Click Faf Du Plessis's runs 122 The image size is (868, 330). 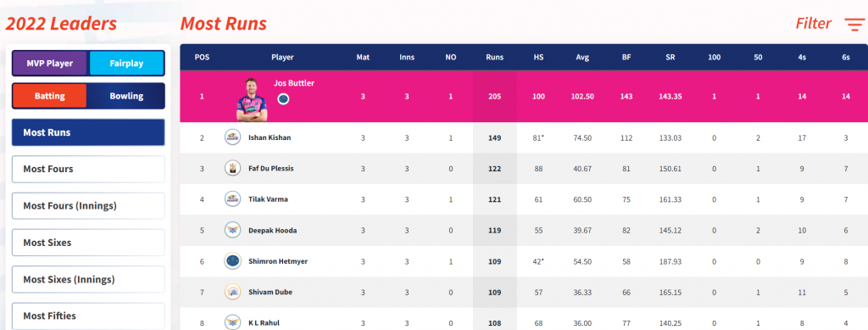point(494,169)
